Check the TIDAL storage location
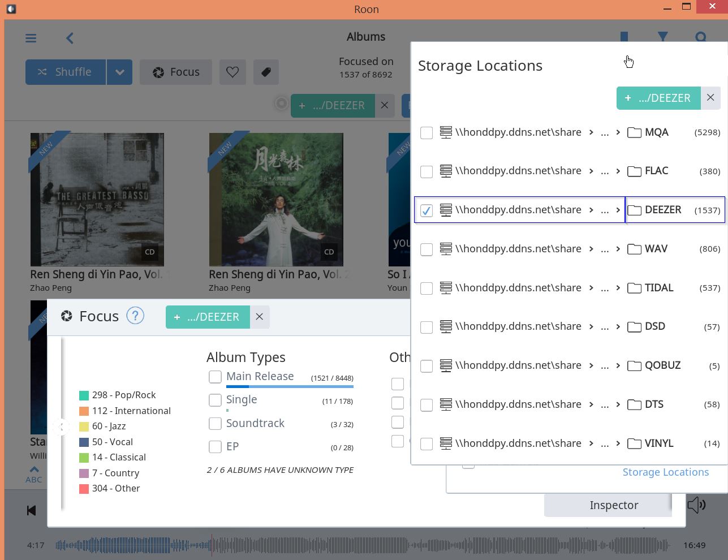The width and height of the screenshot is (728, 560). [x=427, y=288]
